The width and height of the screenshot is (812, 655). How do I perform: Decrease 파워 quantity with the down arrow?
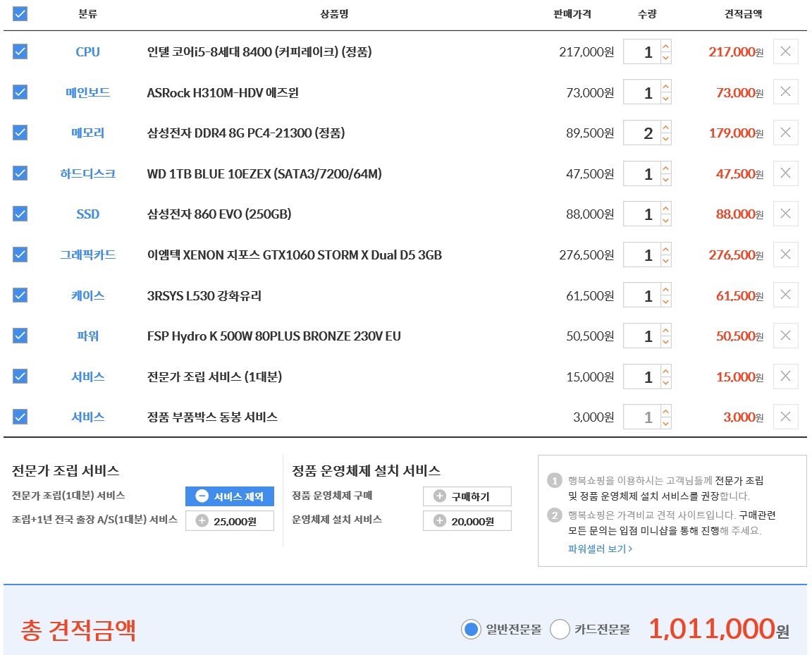[x=666, y=342]
